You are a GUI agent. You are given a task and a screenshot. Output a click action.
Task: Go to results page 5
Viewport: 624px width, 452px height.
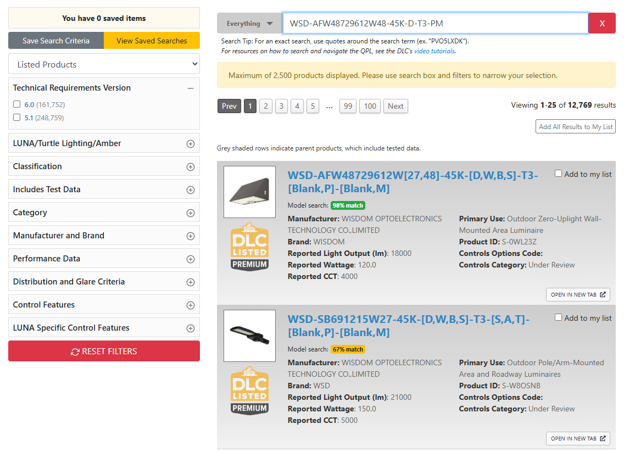pyautogui.click(x=313, y=106)
